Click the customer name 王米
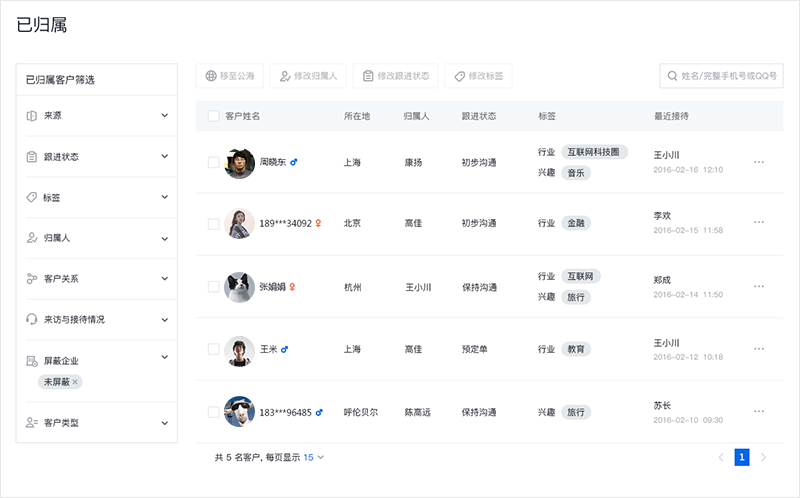 268,350
